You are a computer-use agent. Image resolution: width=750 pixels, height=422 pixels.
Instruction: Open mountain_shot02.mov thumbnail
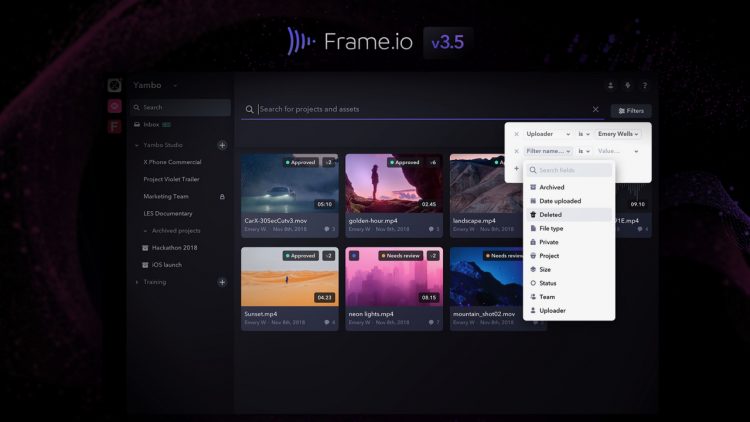click(486, 277)
